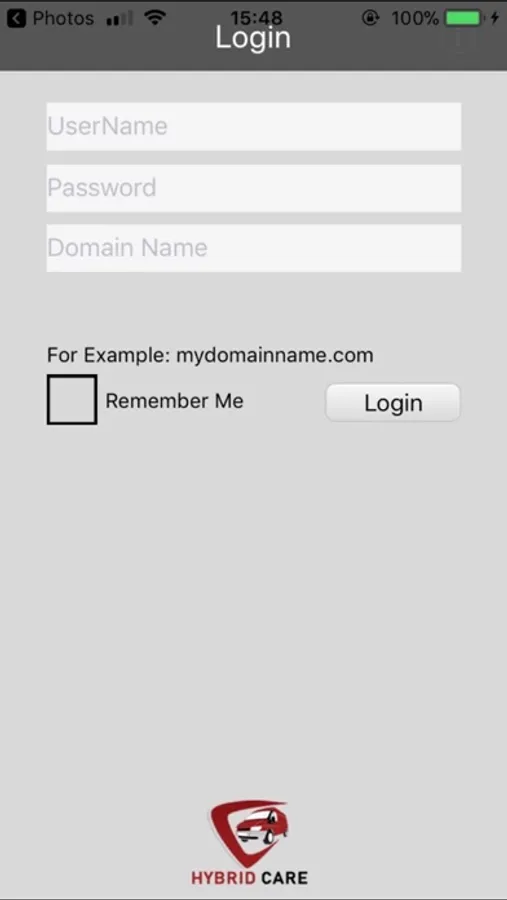The image size is (507, 900).
Task: Tap the Login button to sign in
Action: [393, 403]
